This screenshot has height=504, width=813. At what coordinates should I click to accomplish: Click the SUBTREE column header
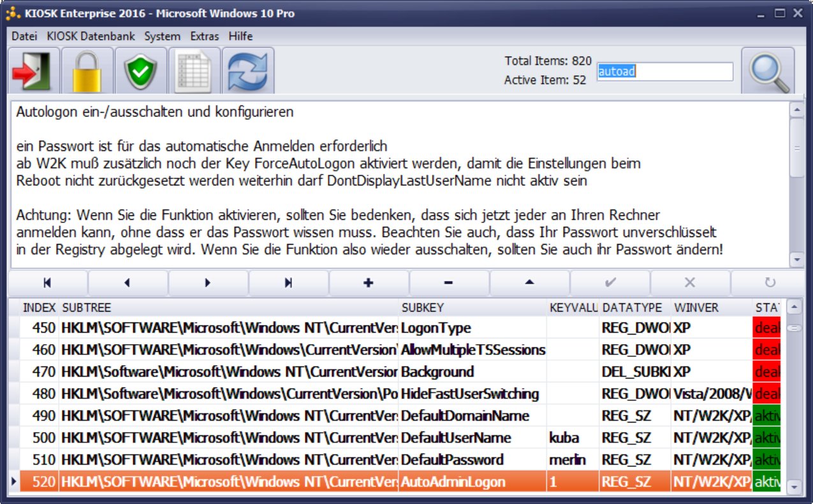(229, 308)
